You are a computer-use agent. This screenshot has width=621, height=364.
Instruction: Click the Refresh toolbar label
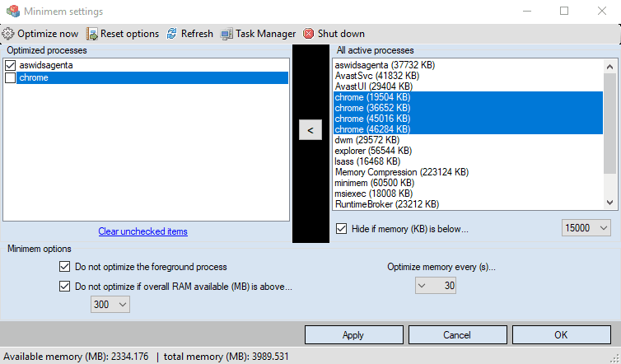tap(197, 34)
